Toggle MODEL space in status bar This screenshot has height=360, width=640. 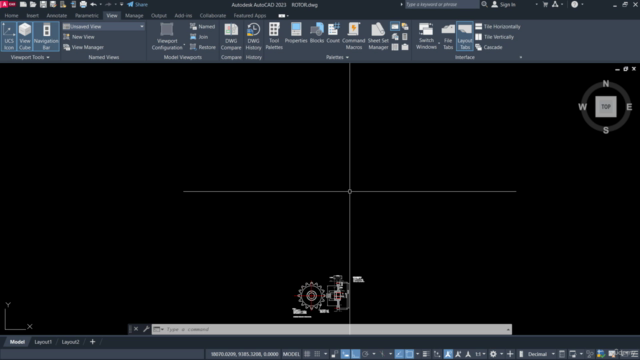(x=291, y=354)
